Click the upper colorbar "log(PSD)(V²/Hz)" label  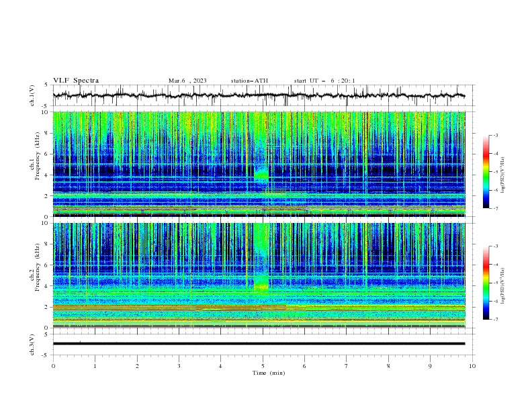[x=502, y=175]
